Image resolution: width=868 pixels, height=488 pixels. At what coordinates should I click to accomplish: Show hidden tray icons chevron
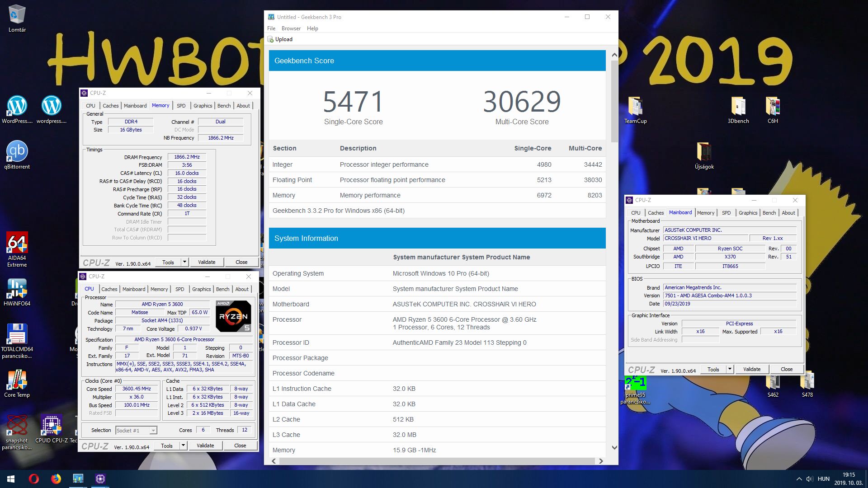point(799,479)
